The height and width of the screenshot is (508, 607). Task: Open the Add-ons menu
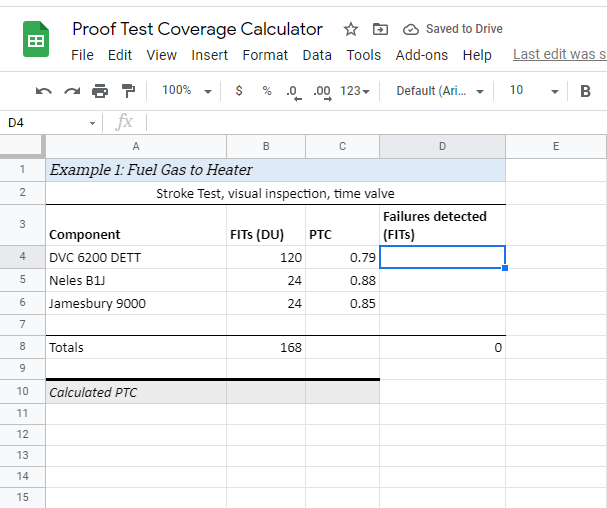[422, 55]
